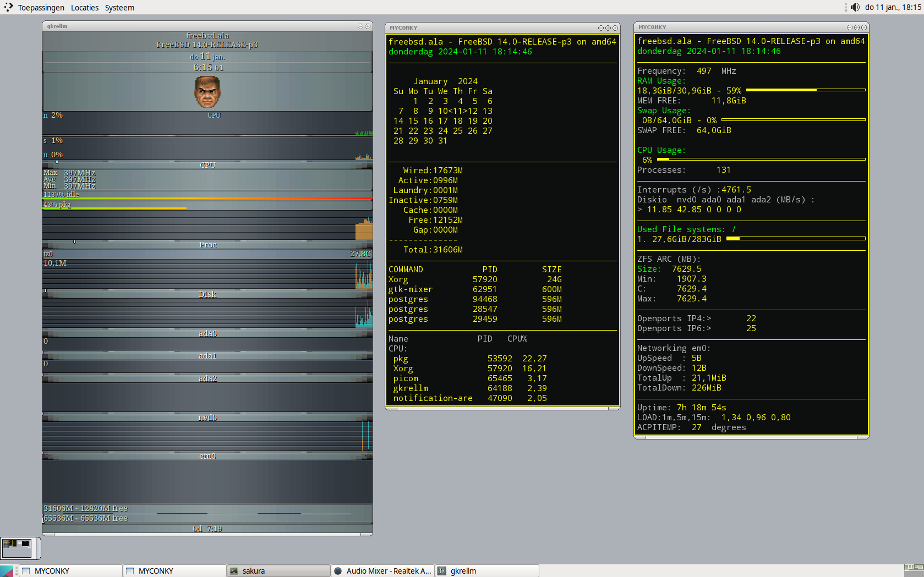The image size is (924, 577).
Task: Click 'January 2024' calendar heading in conky
Action: [x=445, y=81]
